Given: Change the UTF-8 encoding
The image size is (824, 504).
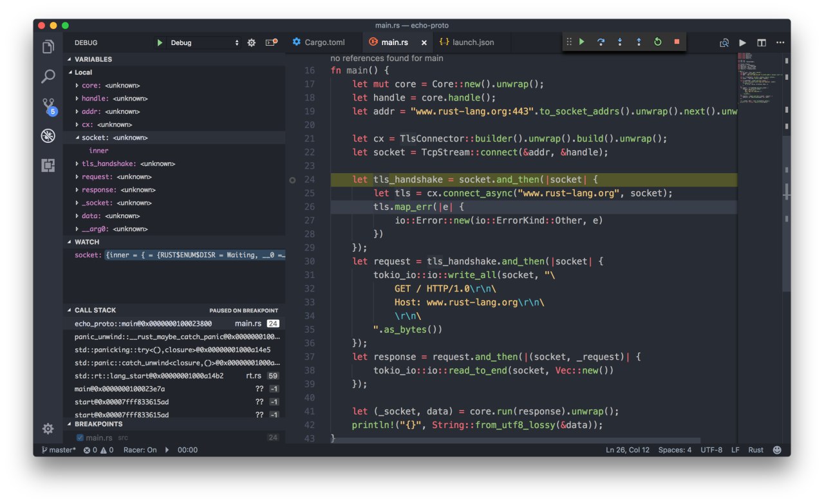Looking at the screenshot, I should pyautogui.click(x=711, y=450).
